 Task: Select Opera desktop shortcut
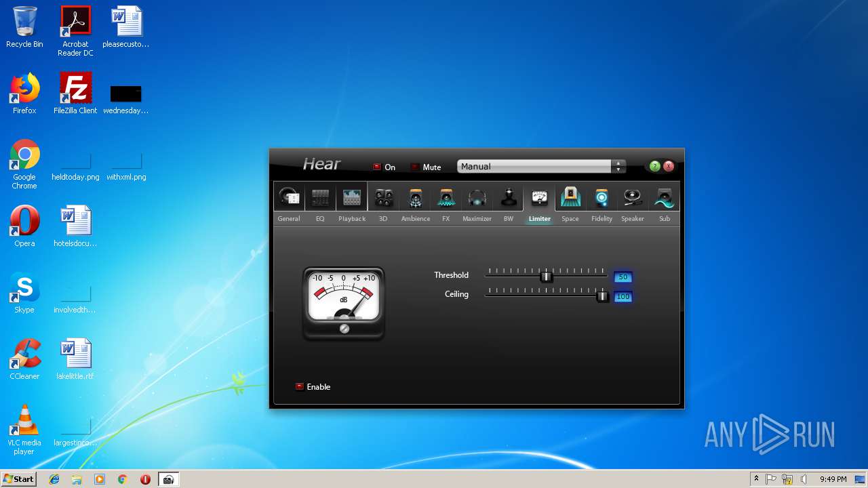[x=24, y=226]
